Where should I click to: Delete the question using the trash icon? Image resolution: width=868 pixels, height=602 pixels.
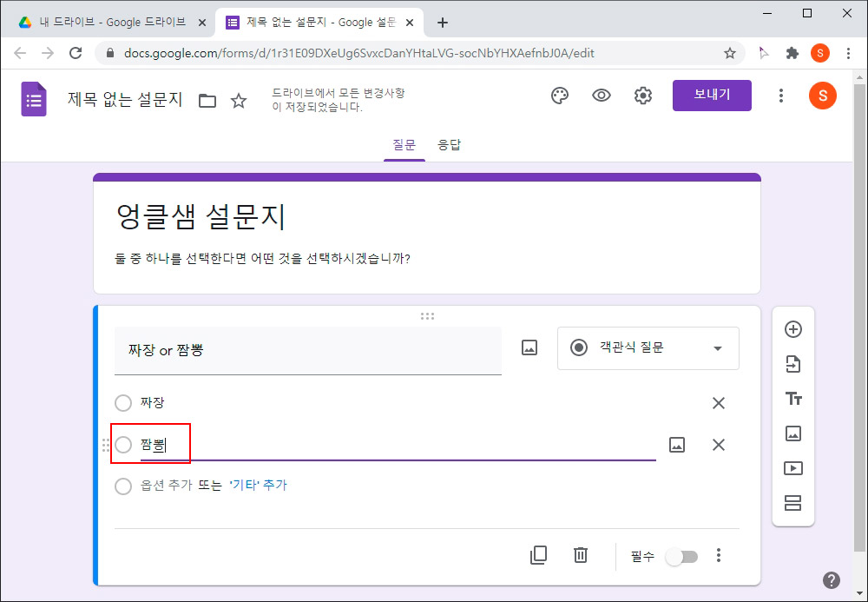pyautogui.click(x=581, y=556)
